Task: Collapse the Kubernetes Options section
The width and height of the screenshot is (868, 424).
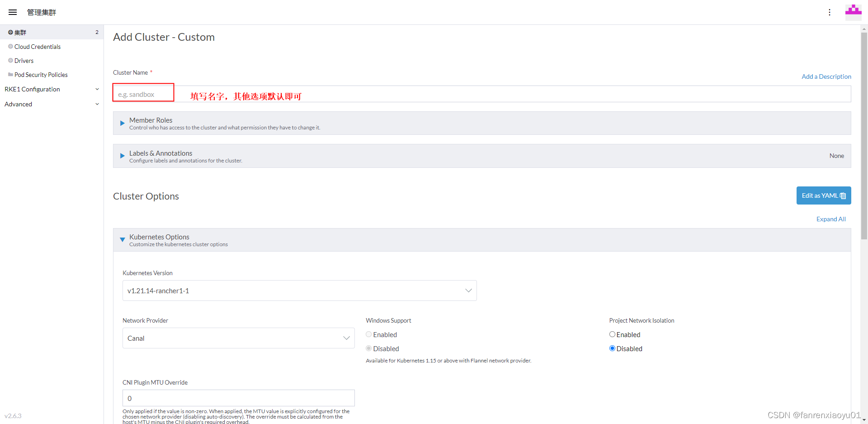Action: (482, 240)
